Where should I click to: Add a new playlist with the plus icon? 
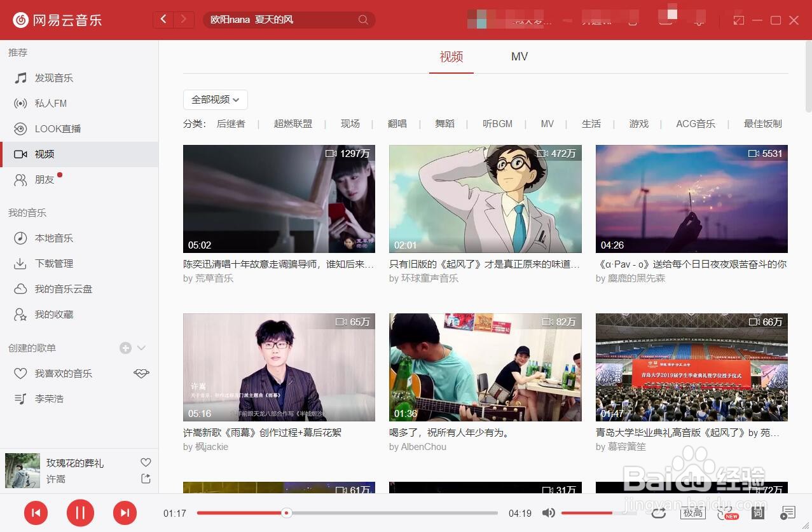(x=125, y=348)
